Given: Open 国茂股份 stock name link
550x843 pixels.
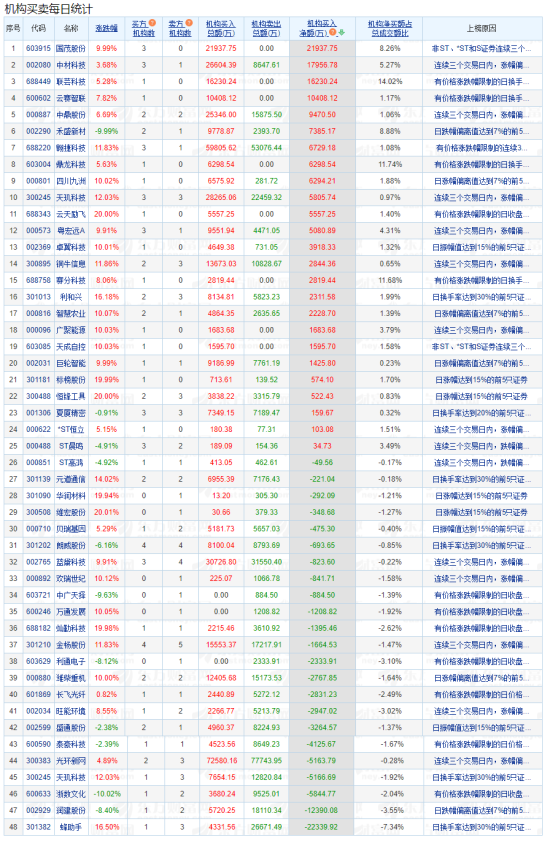Looking at the screenshot, I should tap(71, 48).
